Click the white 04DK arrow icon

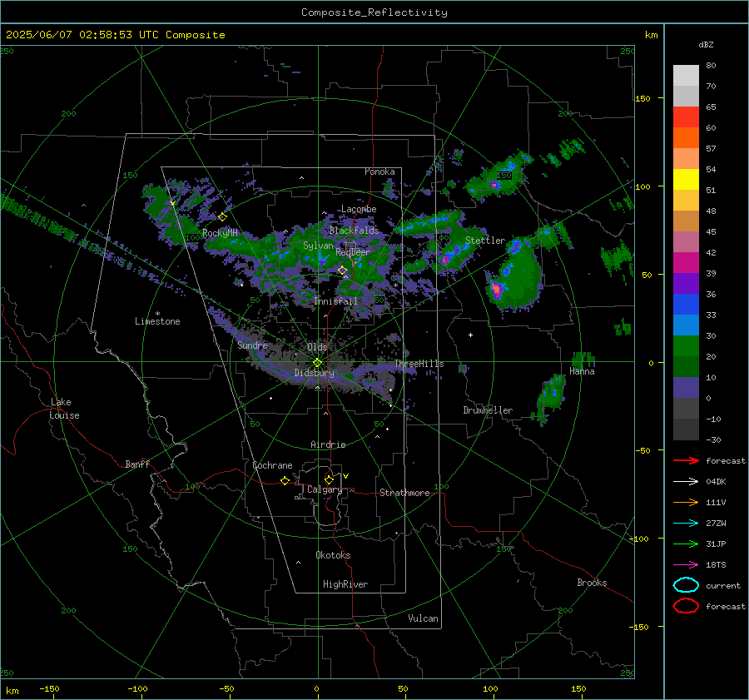686,481
